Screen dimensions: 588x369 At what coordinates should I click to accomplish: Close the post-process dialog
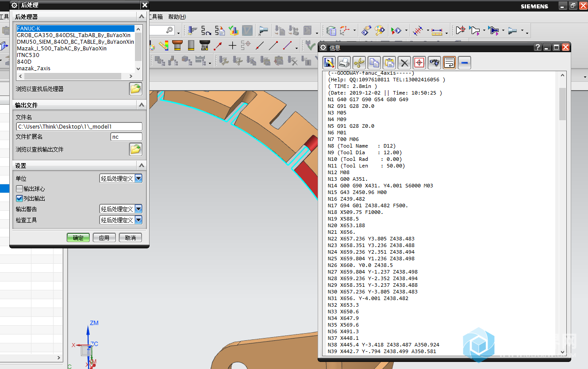[145, 5]
